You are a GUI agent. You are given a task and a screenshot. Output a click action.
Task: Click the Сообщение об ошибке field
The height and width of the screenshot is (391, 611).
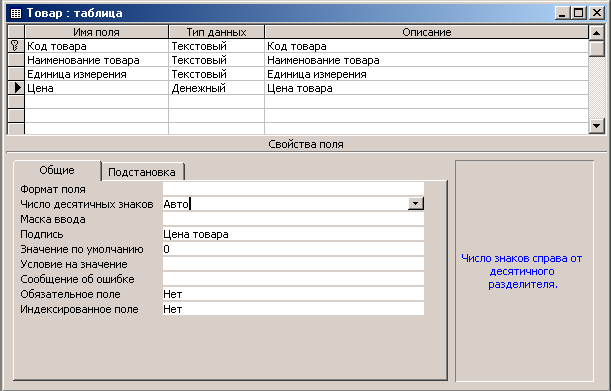pyautogui.click(x=293, y=279)
